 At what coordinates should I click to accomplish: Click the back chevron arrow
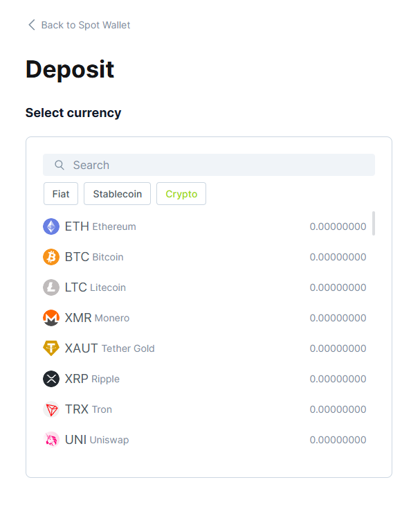click(31, 25)
